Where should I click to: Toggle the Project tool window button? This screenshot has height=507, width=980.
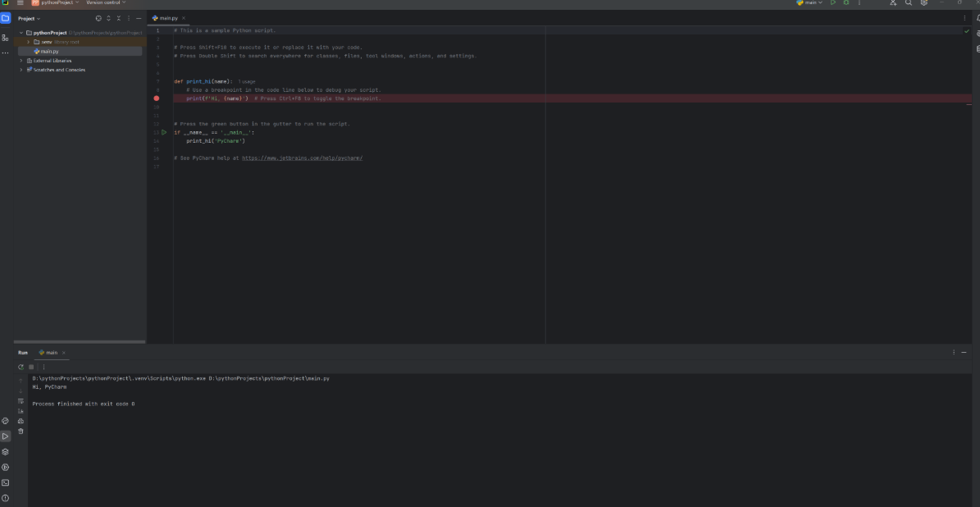pos(6,18)
